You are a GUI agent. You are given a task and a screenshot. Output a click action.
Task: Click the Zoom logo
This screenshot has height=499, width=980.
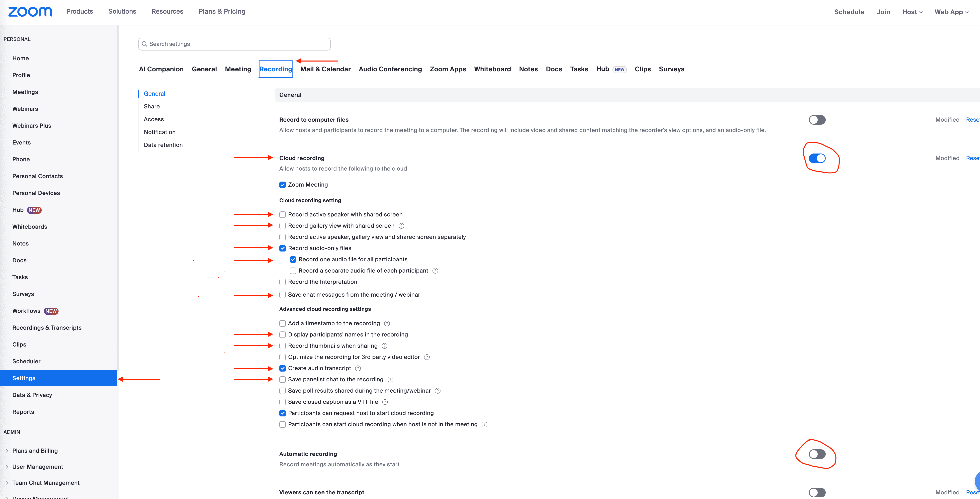(x=30, y=12)
